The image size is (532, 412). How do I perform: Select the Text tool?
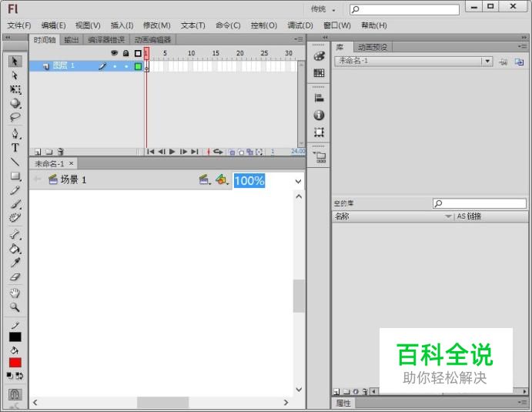[x=15, y=148]
